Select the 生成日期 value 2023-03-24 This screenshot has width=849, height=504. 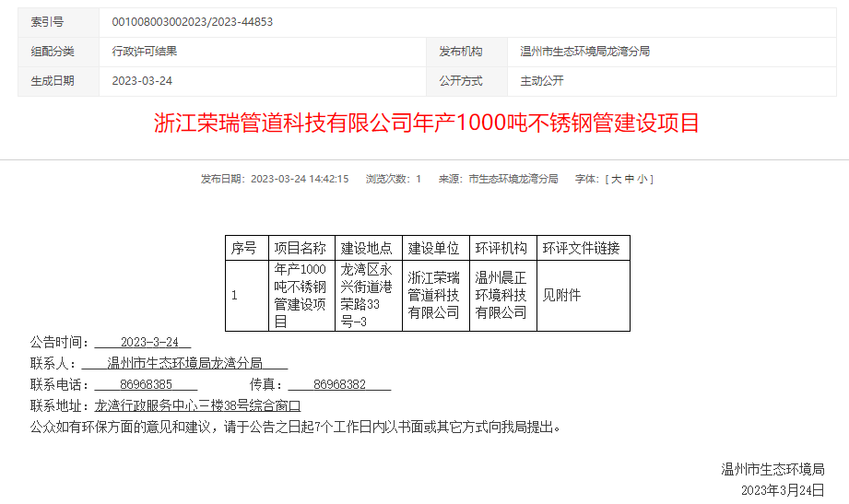pyautogui.click(x=142, y=81)
